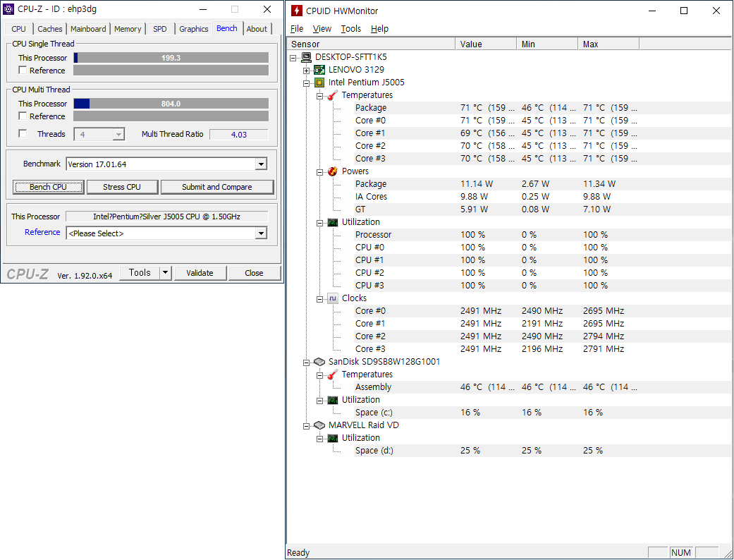Click the SanDisk drive icon
Viewport: 734px width, 560px height.
pyautogui.click(x=319, y=362)
